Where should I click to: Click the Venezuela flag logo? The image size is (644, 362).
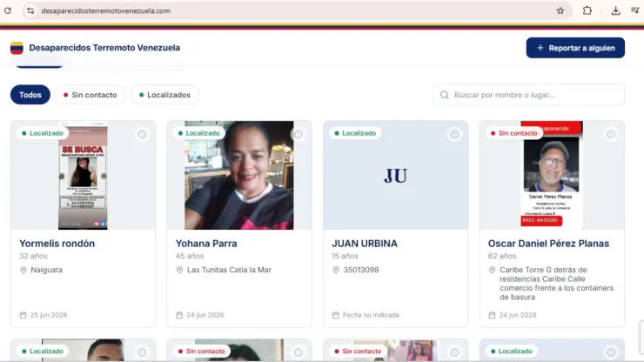17,48
